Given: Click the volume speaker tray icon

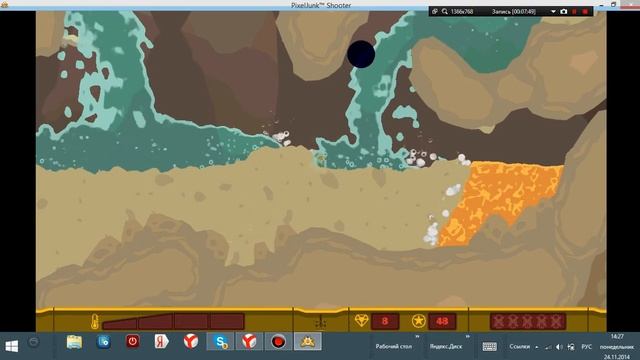Looking at the screenshot, I should click(x=559, y=347).
